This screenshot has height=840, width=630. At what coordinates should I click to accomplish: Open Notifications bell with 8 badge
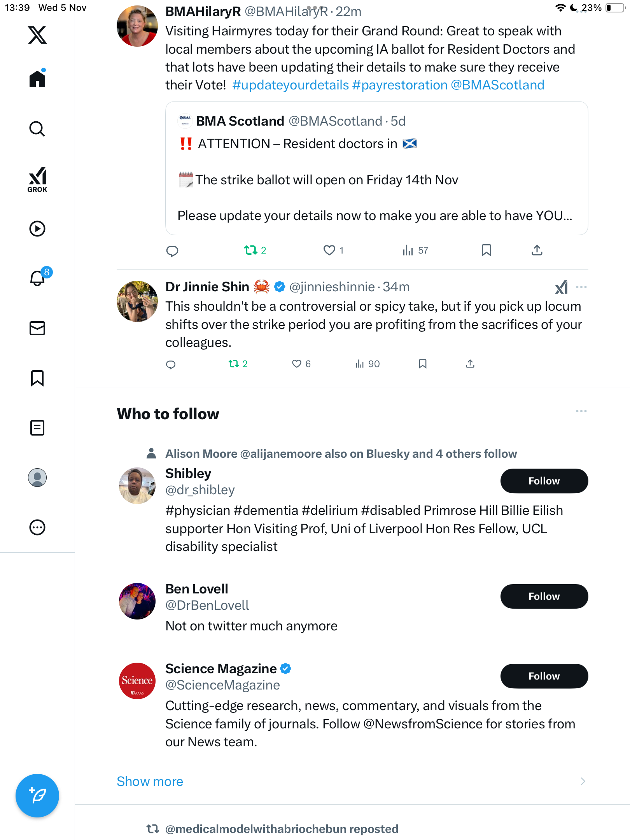coord(38,278)
